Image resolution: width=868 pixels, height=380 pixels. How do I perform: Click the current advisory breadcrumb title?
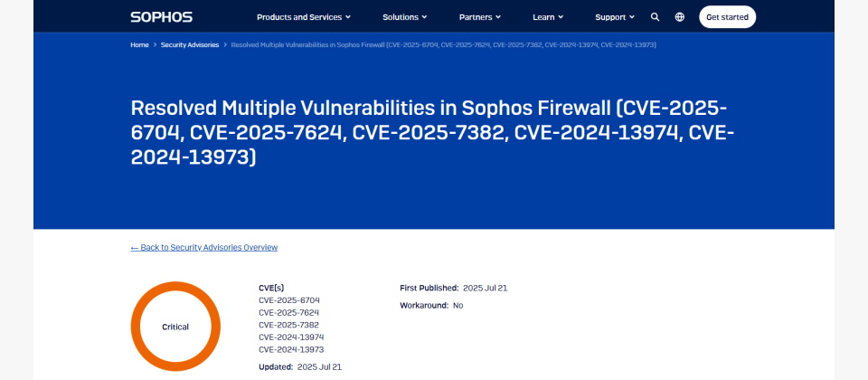pos(443,45)
